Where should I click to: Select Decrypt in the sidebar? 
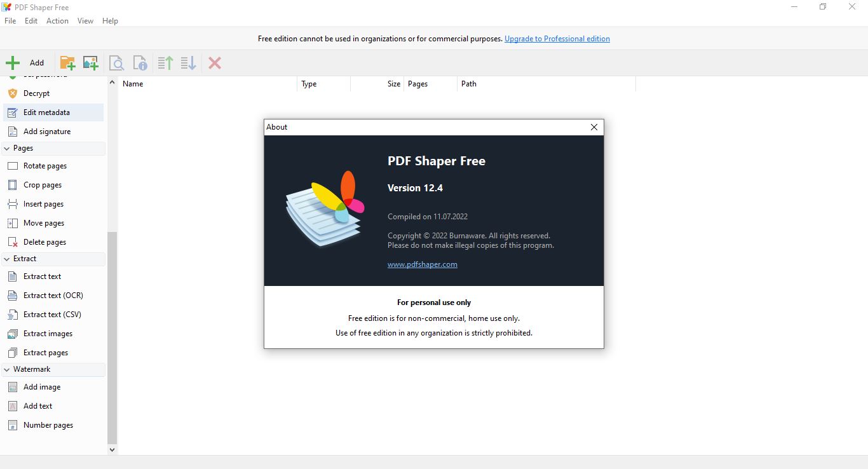pyautogui.click(x=54, y=93)
